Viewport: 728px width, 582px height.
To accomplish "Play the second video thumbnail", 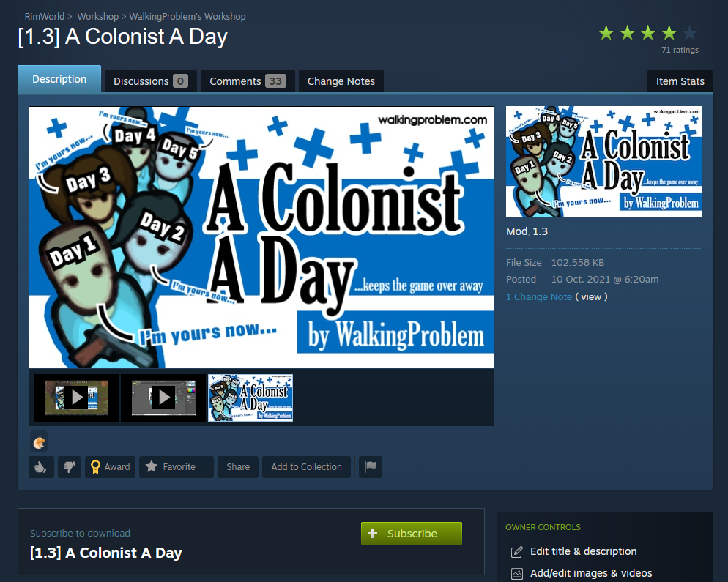I will click(163, 398).
